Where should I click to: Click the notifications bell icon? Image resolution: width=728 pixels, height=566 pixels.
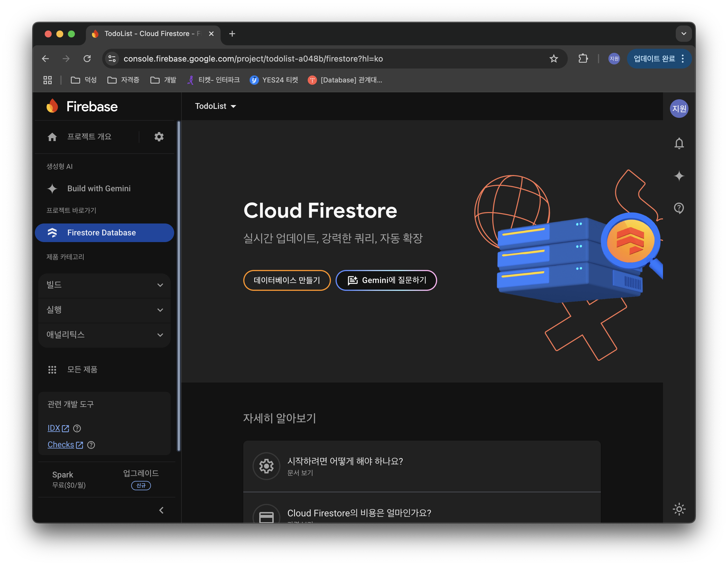click(x=679, y=143)
